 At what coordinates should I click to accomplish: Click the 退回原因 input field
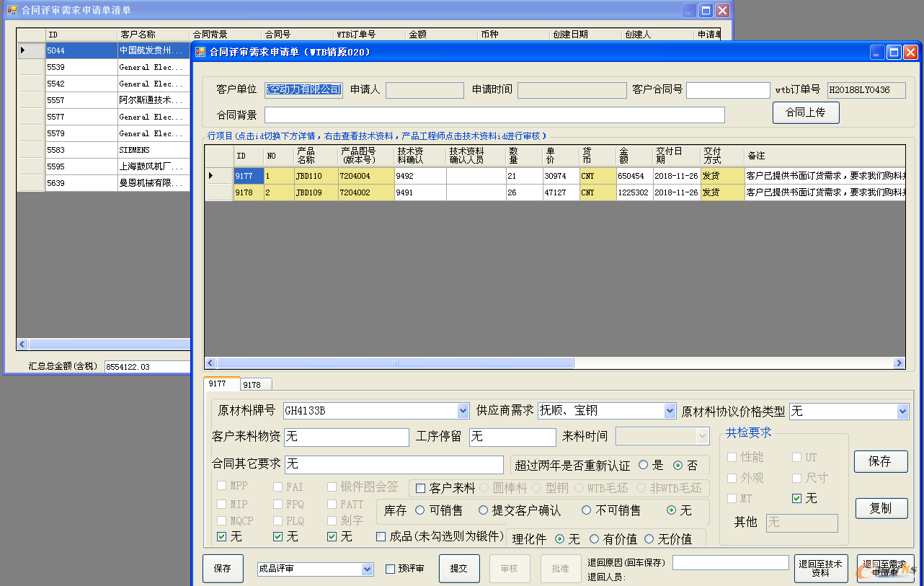coord(731,562)
